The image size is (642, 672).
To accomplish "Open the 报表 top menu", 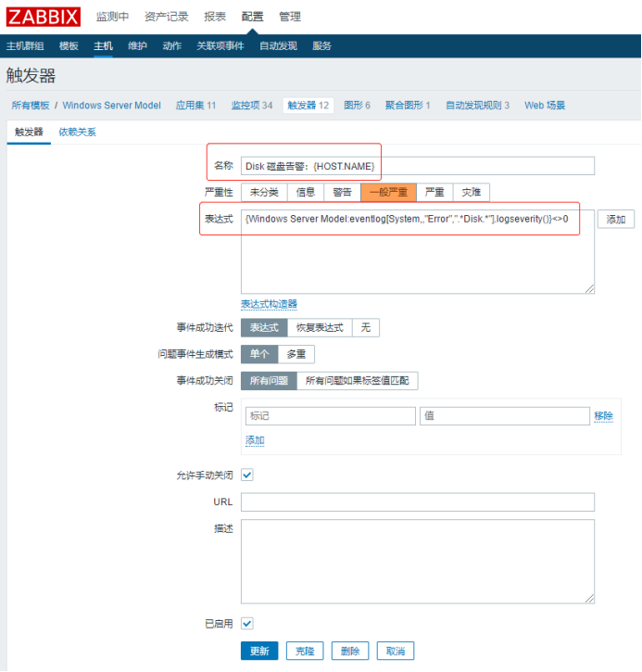I will coord(215,17).
